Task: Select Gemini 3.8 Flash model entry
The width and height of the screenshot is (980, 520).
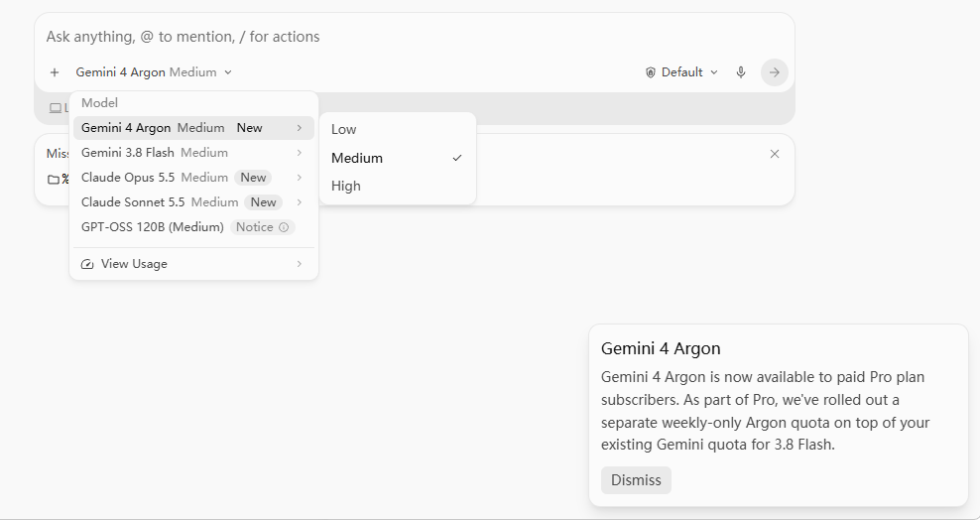Action: pos(193,153)
